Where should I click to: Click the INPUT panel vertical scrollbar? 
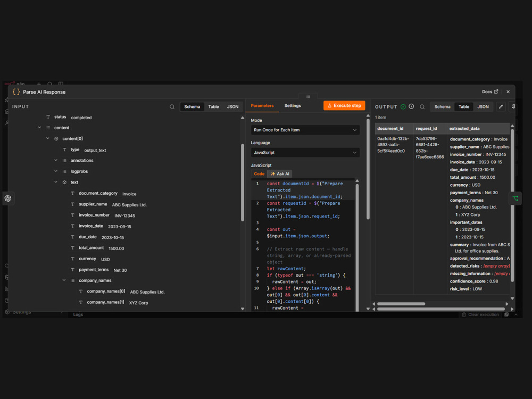(x=243, y=183)
